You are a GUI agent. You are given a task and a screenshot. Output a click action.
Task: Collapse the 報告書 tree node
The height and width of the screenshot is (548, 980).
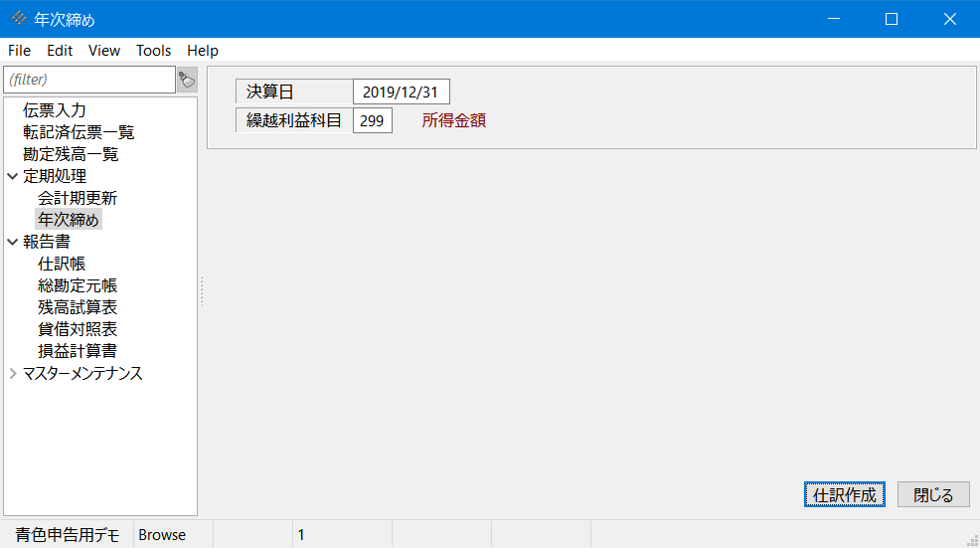[12, 243]
